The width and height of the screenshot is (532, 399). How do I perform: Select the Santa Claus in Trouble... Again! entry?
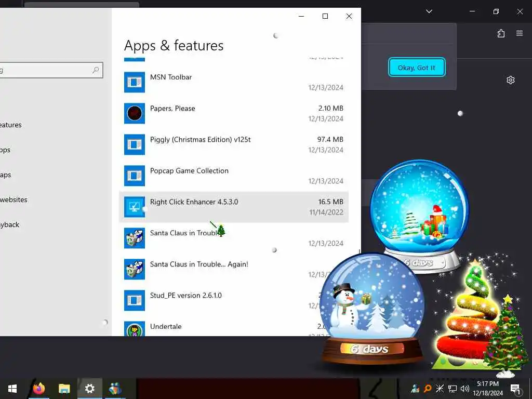pyautogui.click(x=234, y=270)
